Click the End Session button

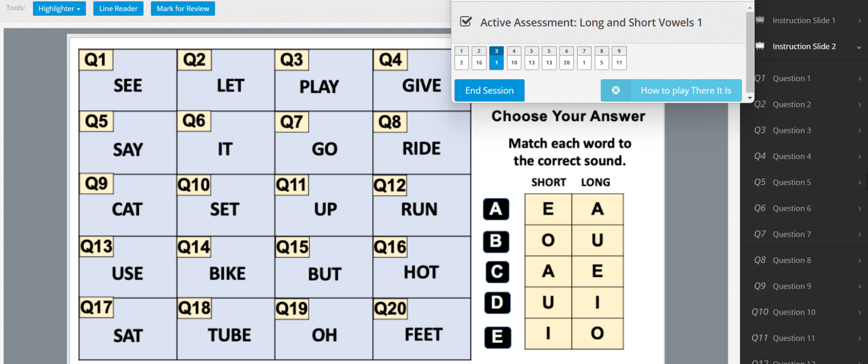pyautogui.click(x=489, y=90)
